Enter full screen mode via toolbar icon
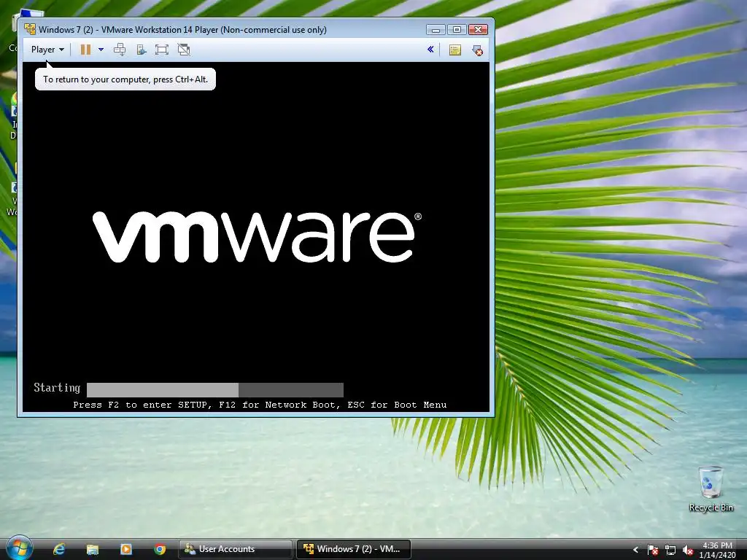Image resolution: width=747 pixels, height=560 pixels. tap(162, 50)
